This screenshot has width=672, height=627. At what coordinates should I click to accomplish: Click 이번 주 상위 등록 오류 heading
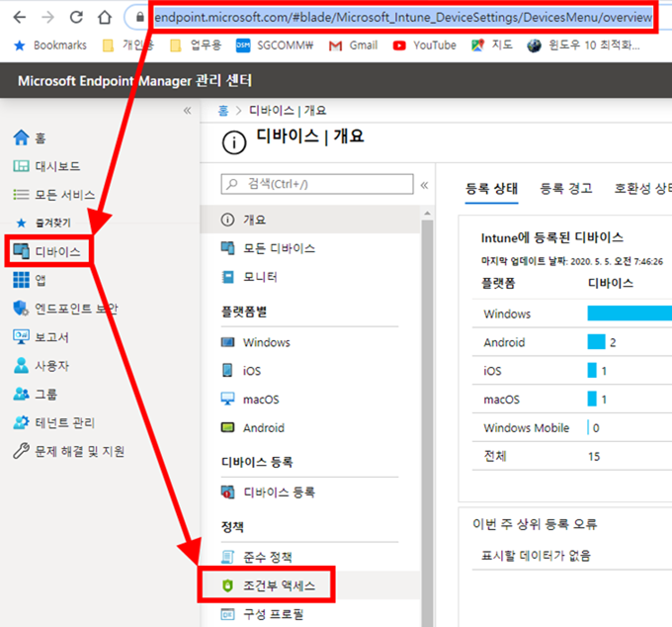[535, 523]
